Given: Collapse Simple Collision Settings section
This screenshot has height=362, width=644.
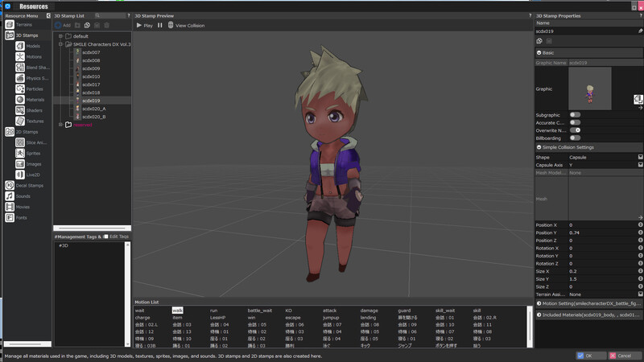Looking at the screenshot, I should (539, 147).
